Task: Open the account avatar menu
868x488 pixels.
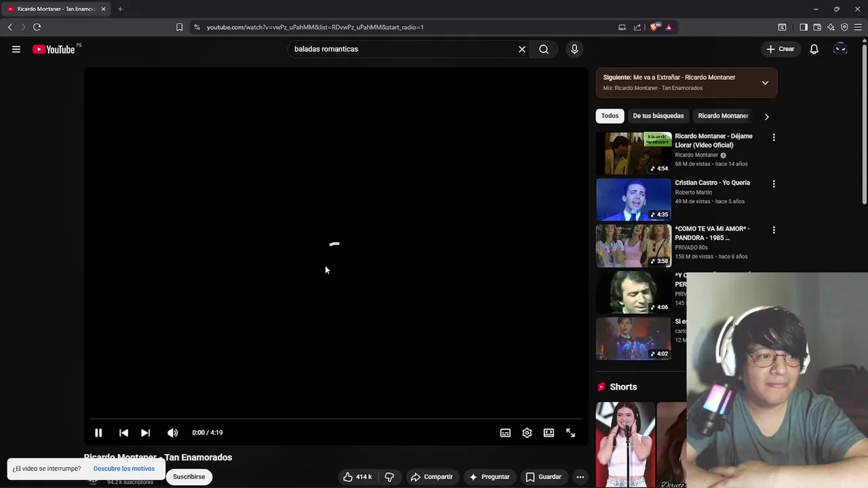Action: [x=840, y=49]
